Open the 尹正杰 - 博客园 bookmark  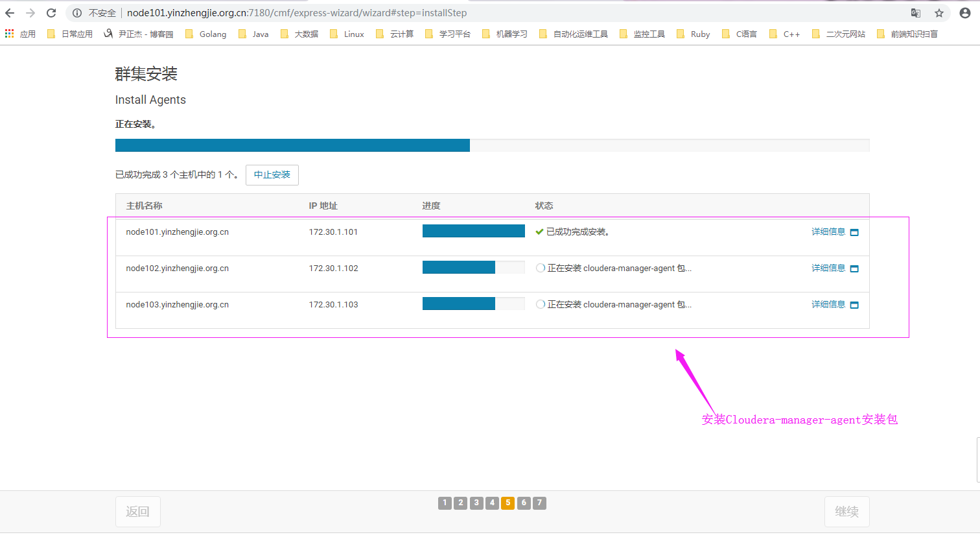[139, 34]
